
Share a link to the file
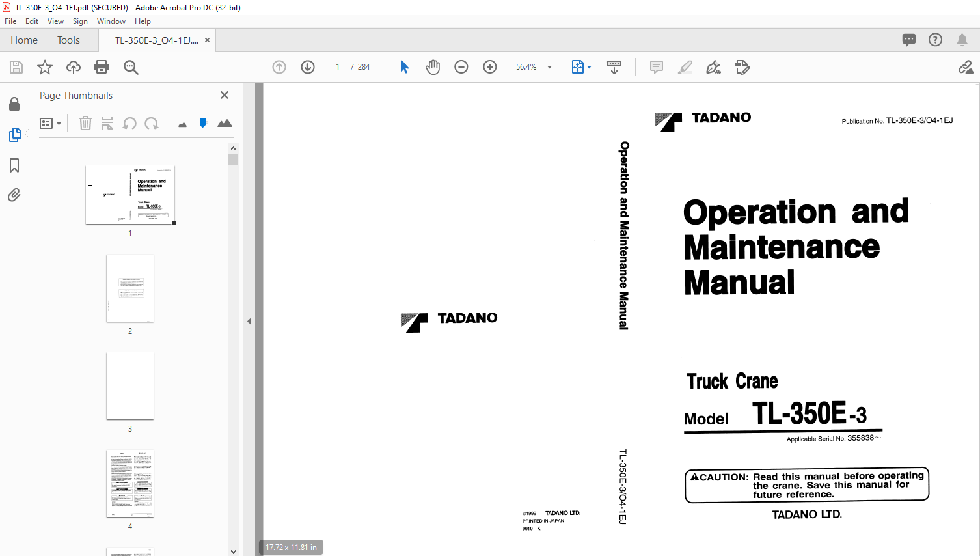(966, 67)
